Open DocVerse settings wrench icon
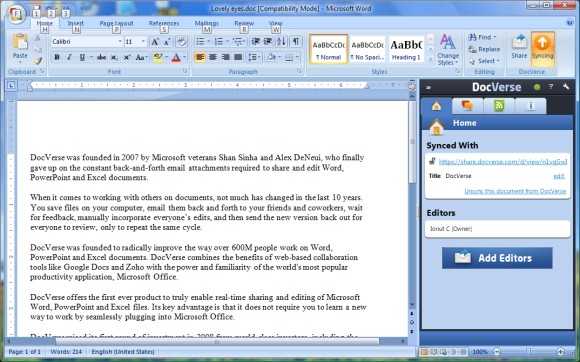The height and width of the screenshot is (362, 580). pyautogui.click(x=566, y=87)
